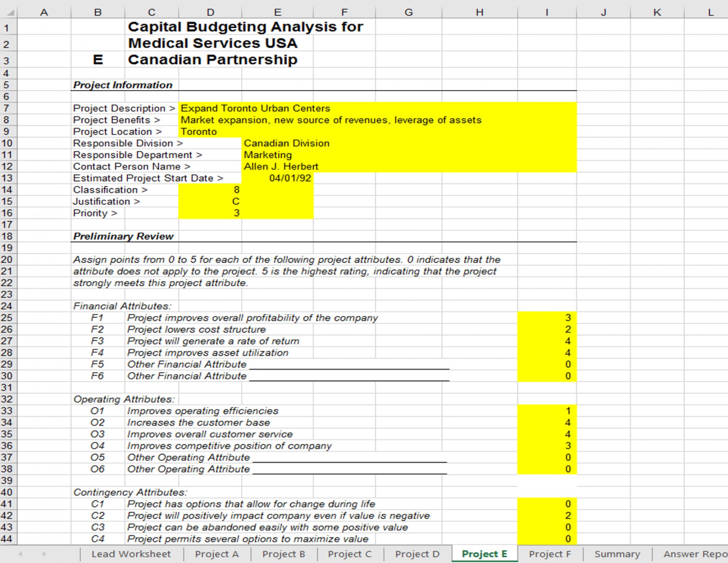Click the bold 'E' project letter cell
This screenshot has width=728, height=563.
click(x=98, y=60)
